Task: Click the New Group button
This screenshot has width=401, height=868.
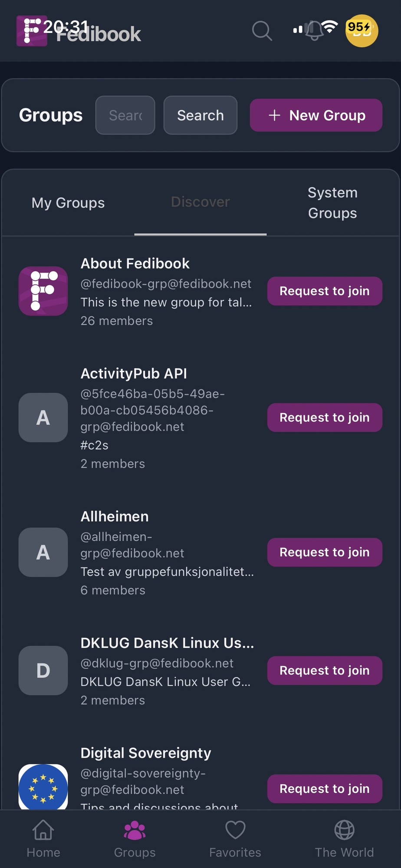Action: pos(316,115)
